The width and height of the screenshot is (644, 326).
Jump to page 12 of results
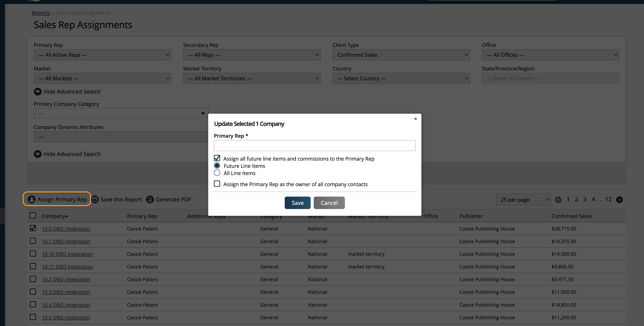point(608,199)
